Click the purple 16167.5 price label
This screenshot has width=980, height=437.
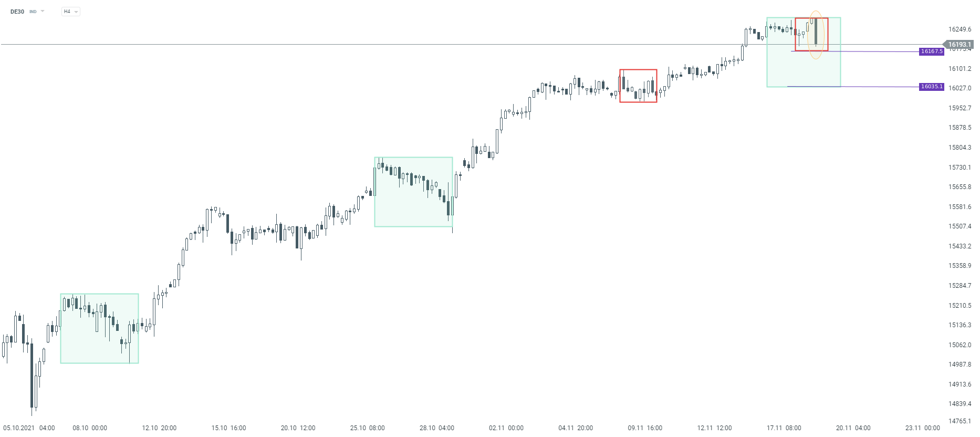pyautogui.click(x=932, y=51)
